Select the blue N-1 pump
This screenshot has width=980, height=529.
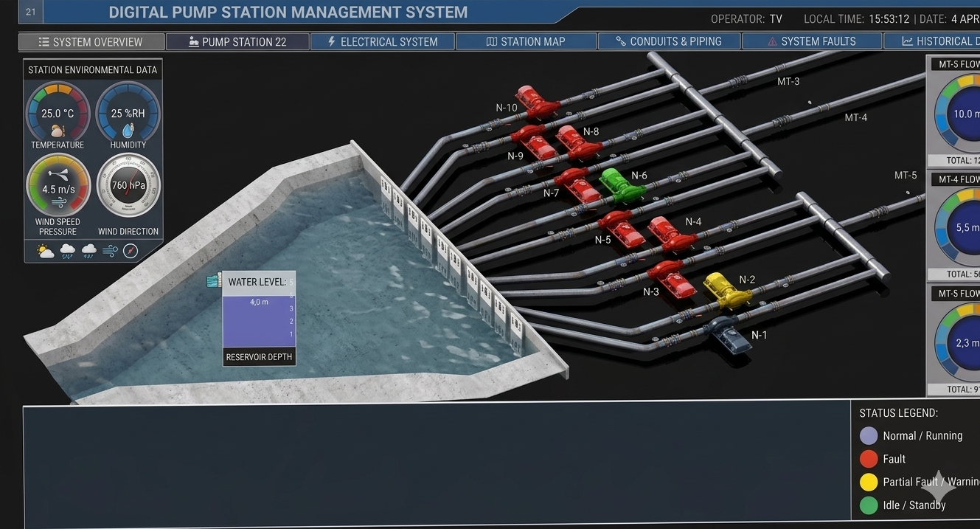[x=728, y=336]
